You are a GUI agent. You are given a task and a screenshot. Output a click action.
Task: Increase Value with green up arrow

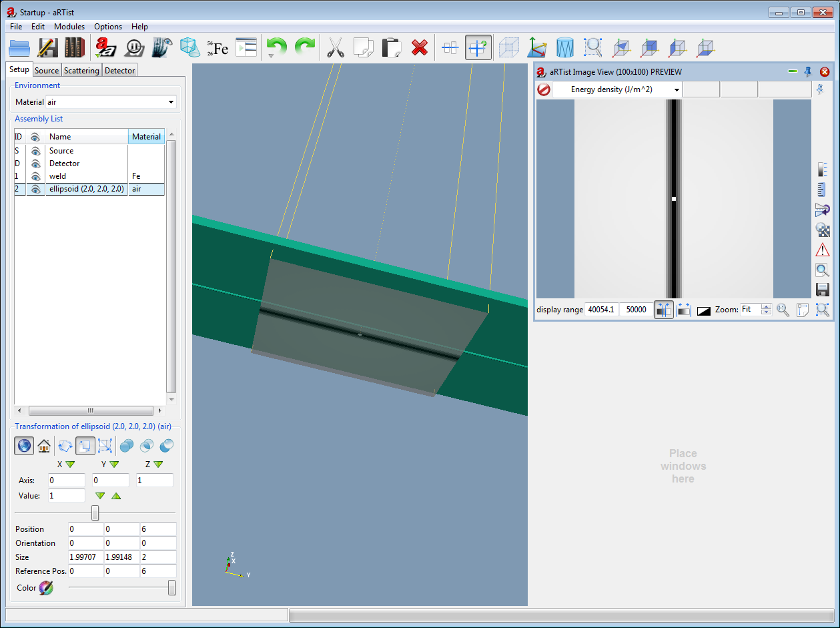coord(116,496)
